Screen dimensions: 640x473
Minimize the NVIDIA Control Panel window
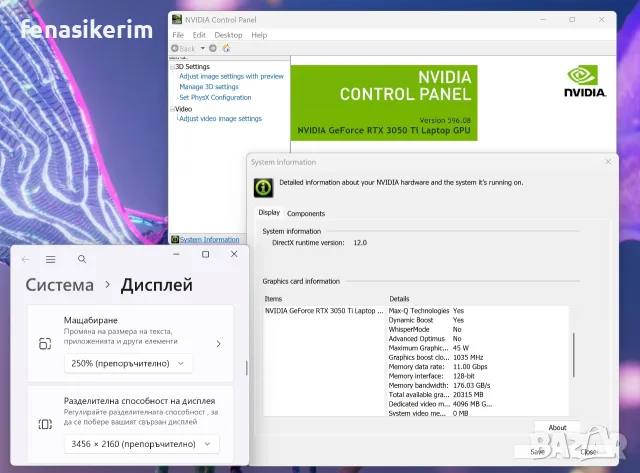tap(543, 20)
